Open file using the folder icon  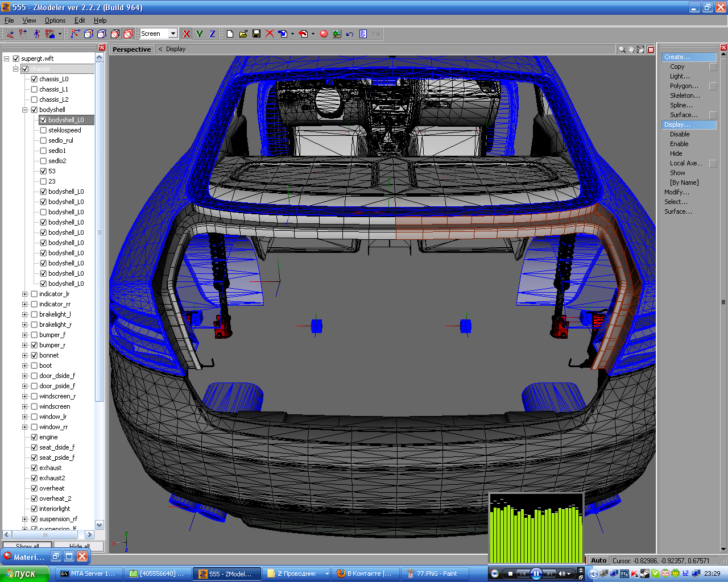(243, 34)
